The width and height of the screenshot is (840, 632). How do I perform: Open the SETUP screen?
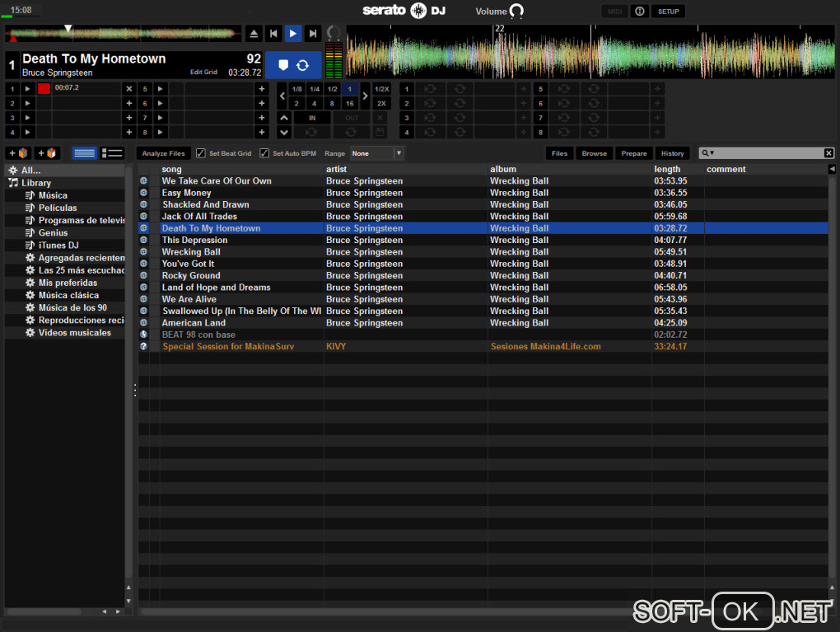[x=668, y=12]
